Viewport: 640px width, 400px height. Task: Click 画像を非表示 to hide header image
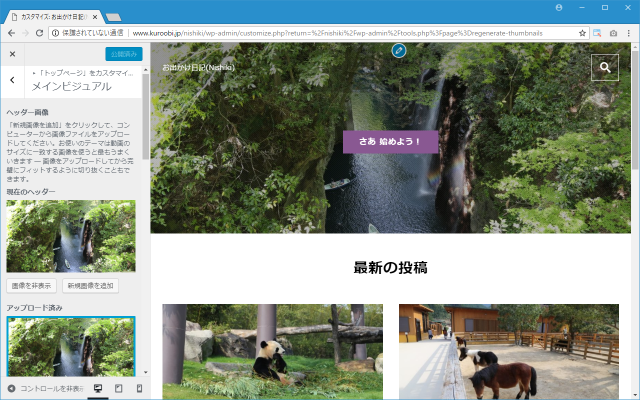pyautogui.click(x=32, y=286)
